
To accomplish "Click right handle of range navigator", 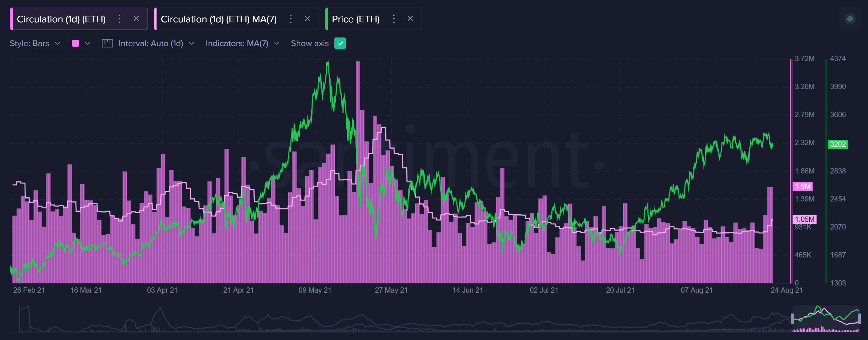I will [x=859, y=318].
